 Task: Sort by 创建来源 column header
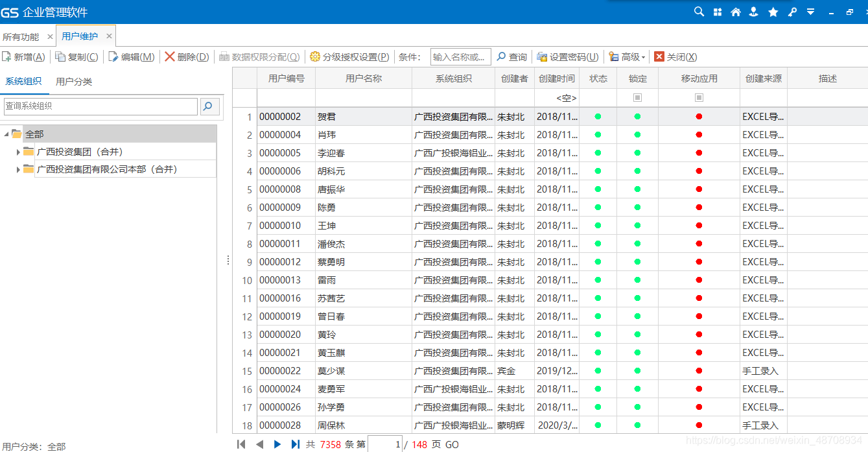pyautogui.click(x=764, y=78)
